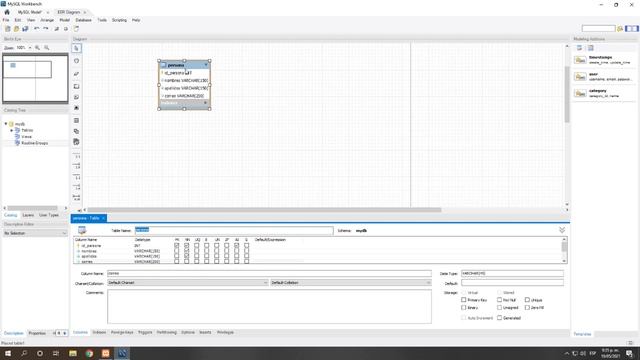The height and width of the screenshot is (360, 640).
Task: Select the text note tool
Action: pyautogui.click(x=76, y=97)
